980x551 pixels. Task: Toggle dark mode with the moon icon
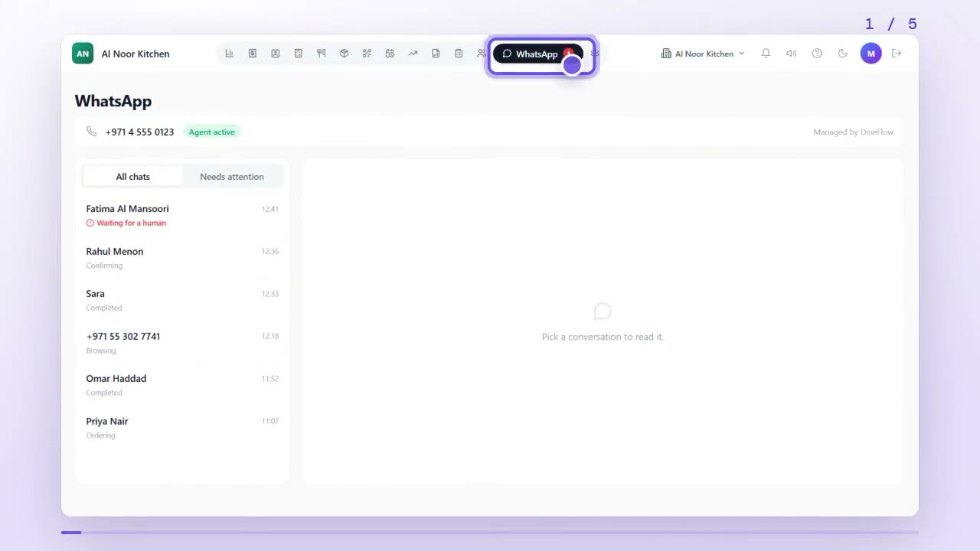(x=843, y=54)
